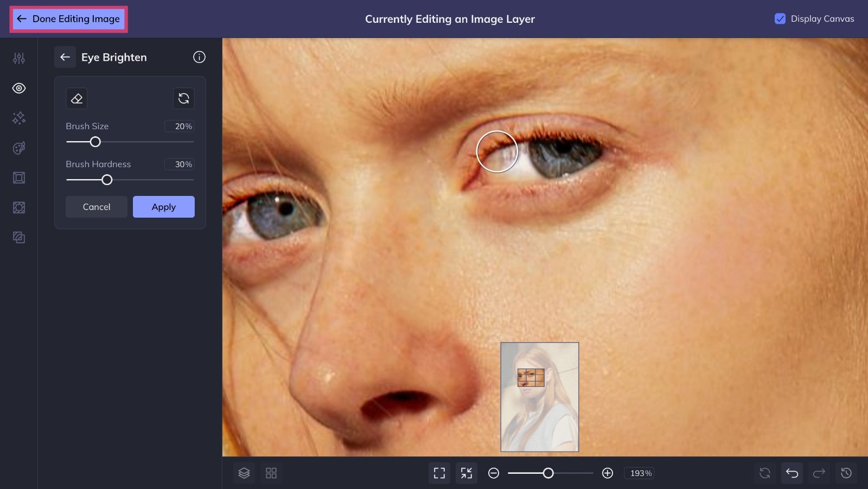
Task: Select the Eraser brush mode
Action: [x=76, y=98]
